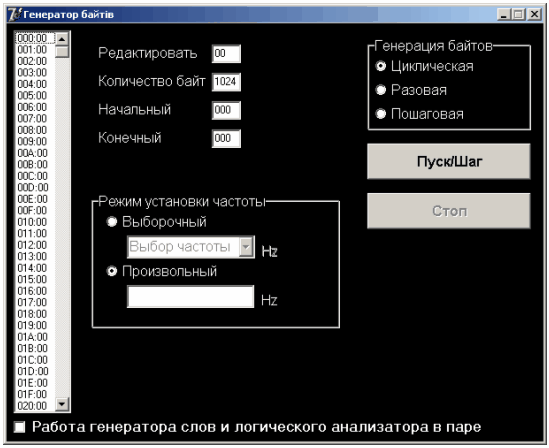Image resolution: width=549 pixels, height=448 pixels.
Task: Click the arbitrary frequency Hz input field
Action: (x=190, y=297)
